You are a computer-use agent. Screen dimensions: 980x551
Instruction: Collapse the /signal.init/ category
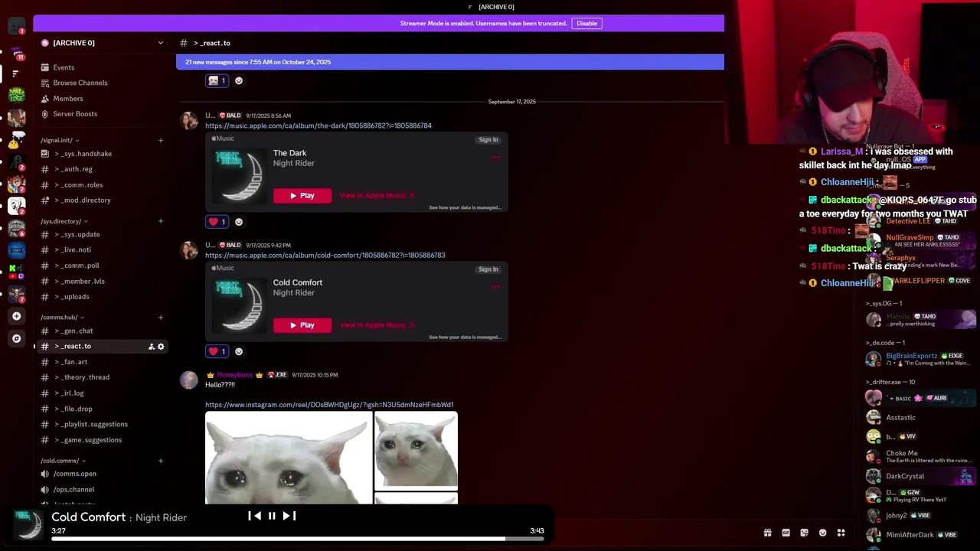tap(60, 140)
